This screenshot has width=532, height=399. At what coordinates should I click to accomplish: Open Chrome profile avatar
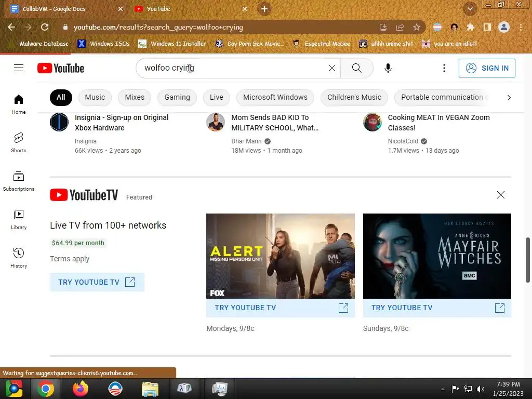click(504, 27)
